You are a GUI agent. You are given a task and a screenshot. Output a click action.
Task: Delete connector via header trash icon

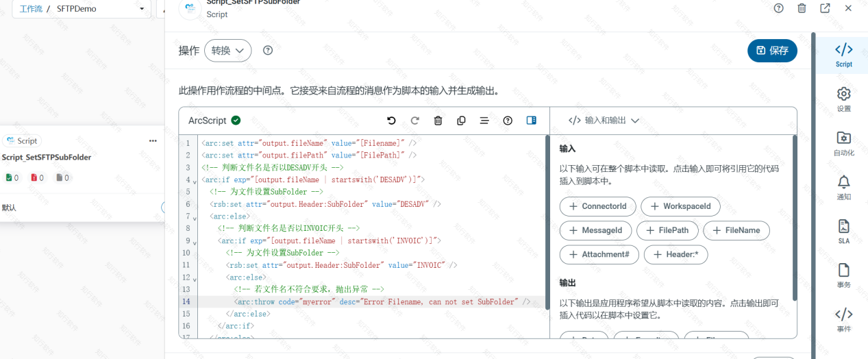pyautogui.click(x=802, y=8)
